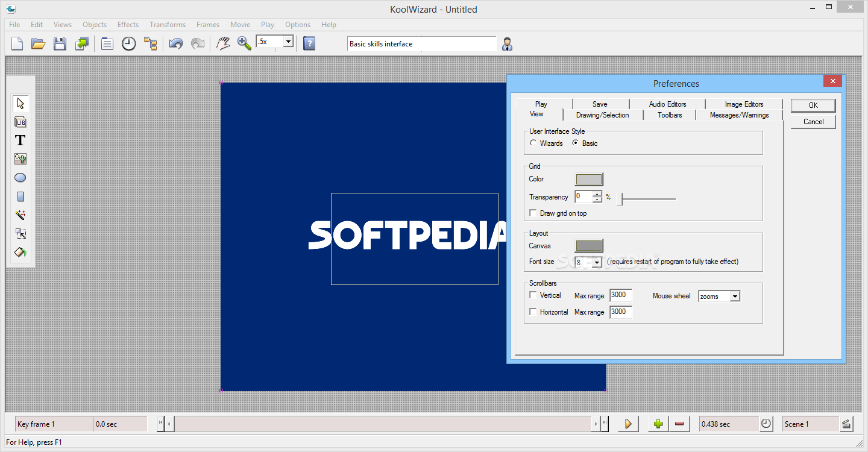Remove key frame with red minus button

click(680, 424)
